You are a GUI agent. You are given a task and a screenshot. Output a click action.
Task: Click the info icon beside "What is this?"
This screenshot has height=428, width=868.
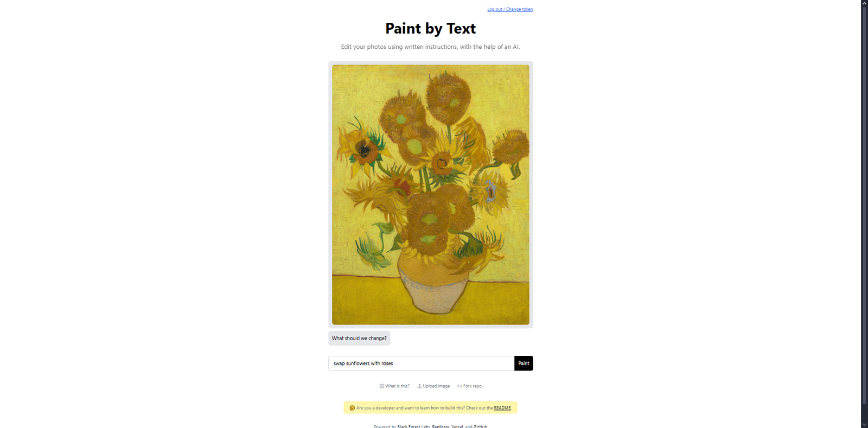[x=382, y=386]
